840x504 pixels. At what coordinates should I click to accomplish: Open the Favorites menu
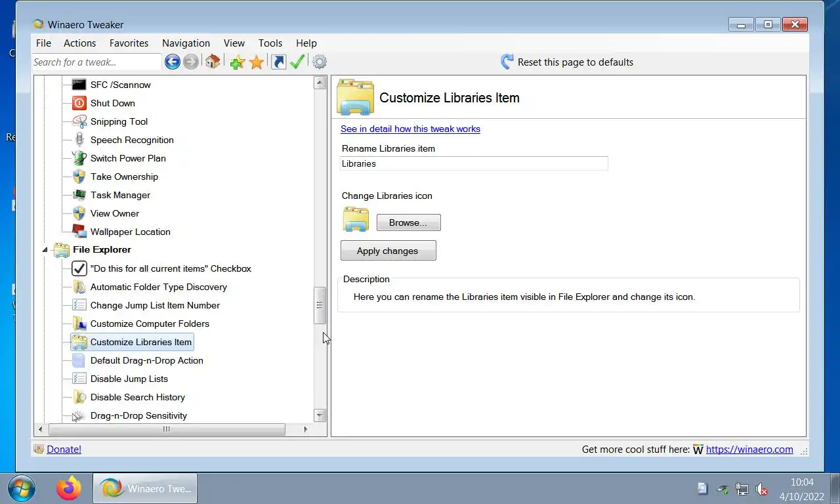[x=129, y=43]
